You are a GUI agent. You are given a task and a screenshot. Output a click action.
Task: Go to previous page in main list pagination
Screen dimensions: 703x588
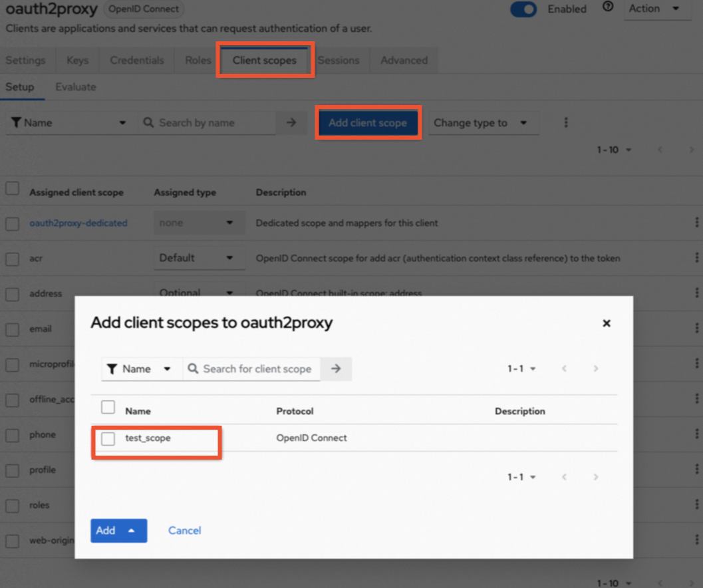pyautogui.click(x=660, y=150)
